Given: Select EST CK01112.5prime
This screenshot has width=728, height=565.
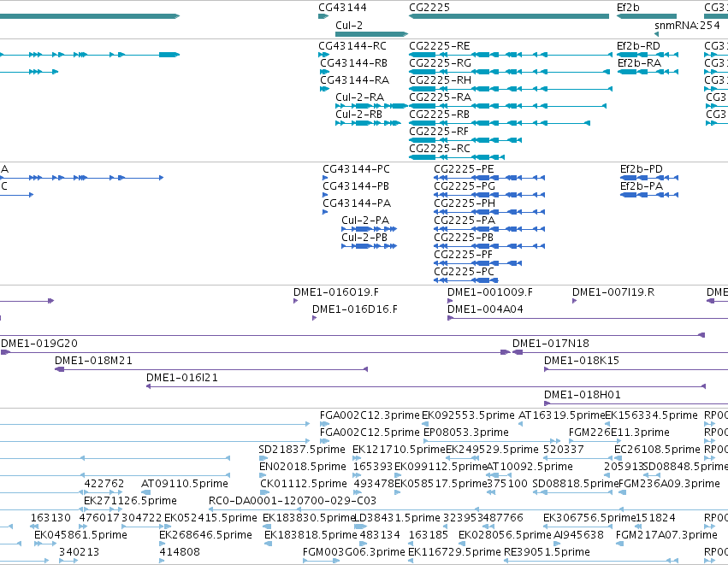Looking at the screenshot, I should (x=303, y=485).
